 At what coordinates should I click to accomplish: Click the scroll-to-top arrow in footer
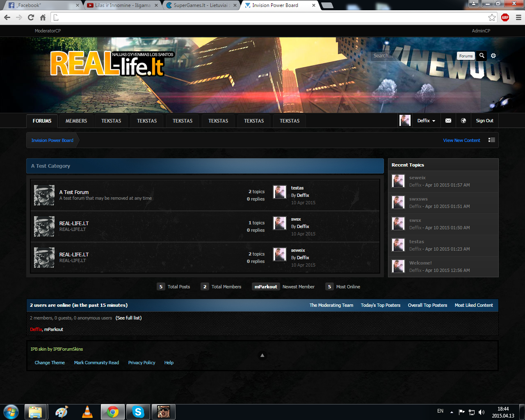coord(262,355)
